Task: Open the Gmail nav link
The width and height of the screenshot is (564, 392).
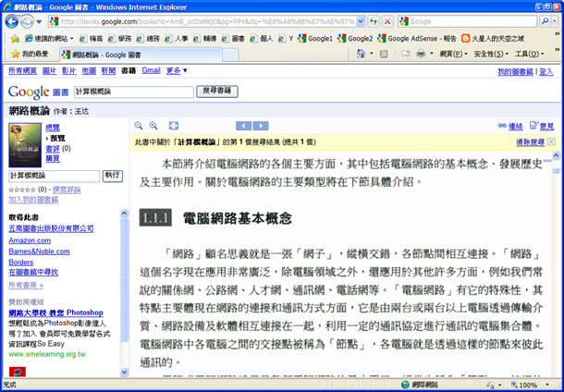Action: click(x=151, y=70)
